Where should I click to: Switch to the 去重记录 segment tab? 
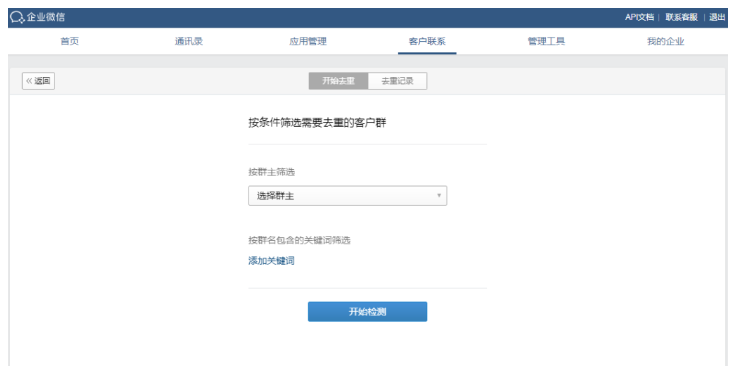397,81
